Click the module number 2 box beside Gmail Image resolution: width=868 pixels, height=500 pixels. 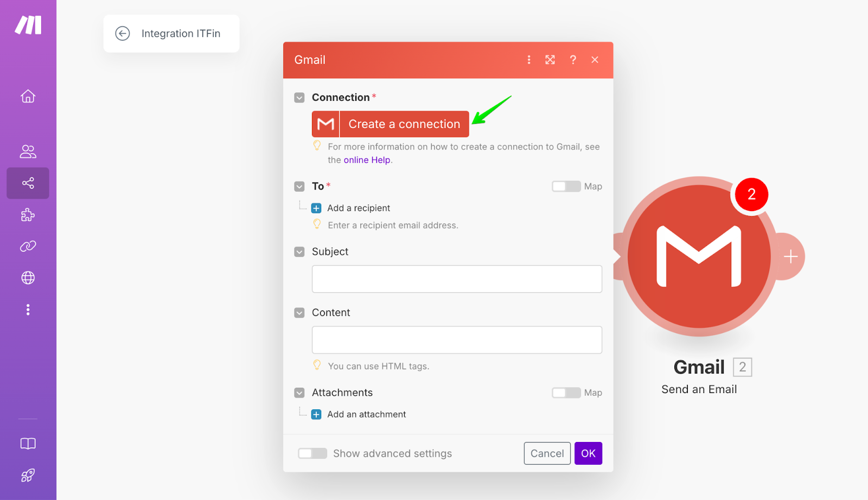pyautogui.click(x=742, y=367)
